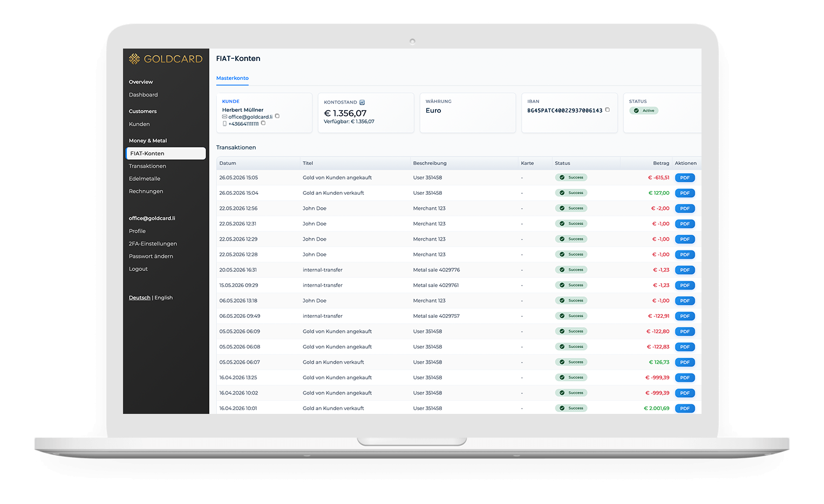Go to Dashboard
824x504 pixels.
pyautogui.click(x=144, y=95)
